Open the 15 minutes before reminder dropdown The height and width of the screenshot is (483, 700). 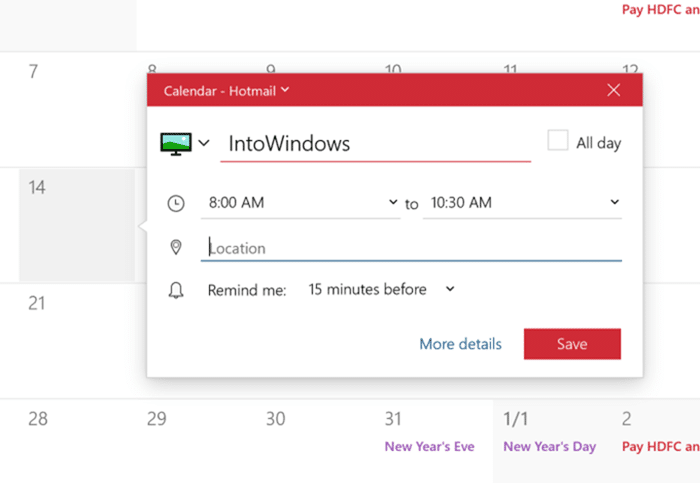[382, 289]
